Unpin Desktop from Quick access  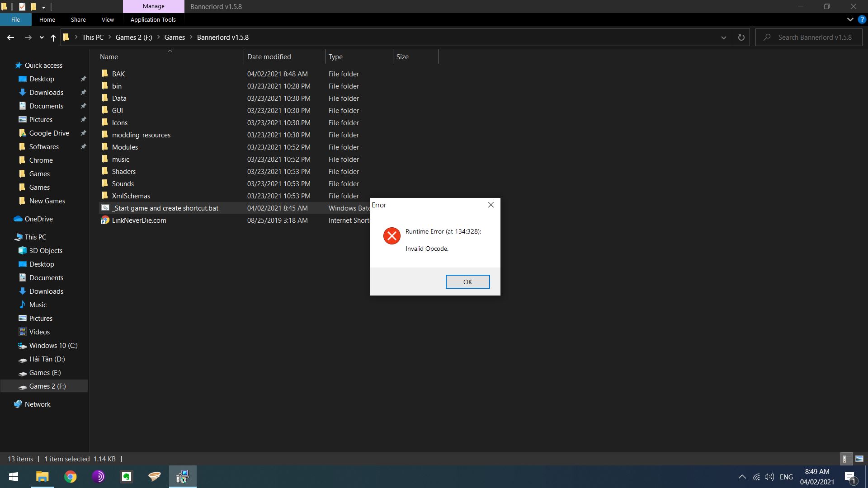point(83,79)
